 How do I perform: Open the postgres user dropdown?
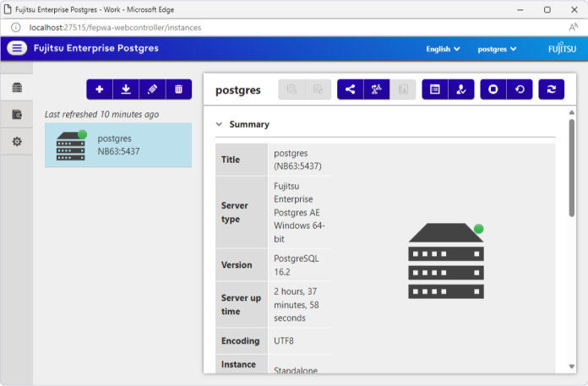[497, 49]
